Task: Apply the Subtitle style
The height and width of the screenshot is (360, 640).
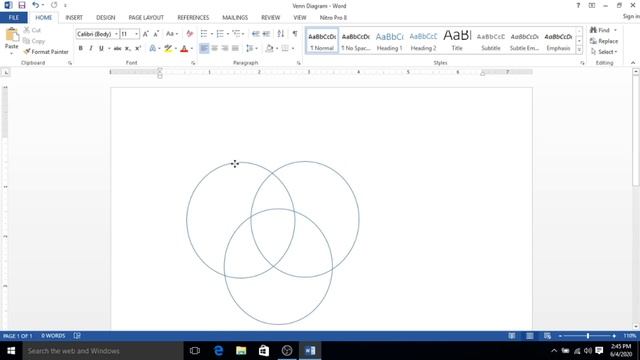Action: tap(491, 41)
